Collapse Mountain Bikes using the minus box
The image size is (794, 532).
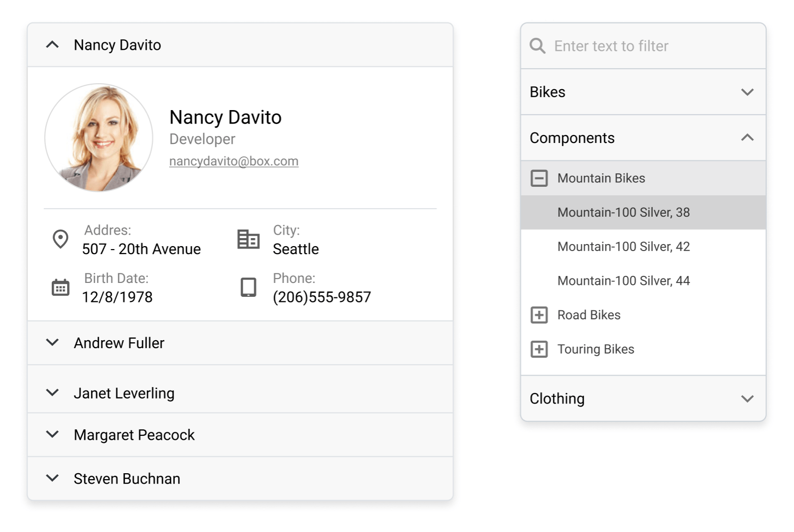pyautogui.click(x=539, y=178)
